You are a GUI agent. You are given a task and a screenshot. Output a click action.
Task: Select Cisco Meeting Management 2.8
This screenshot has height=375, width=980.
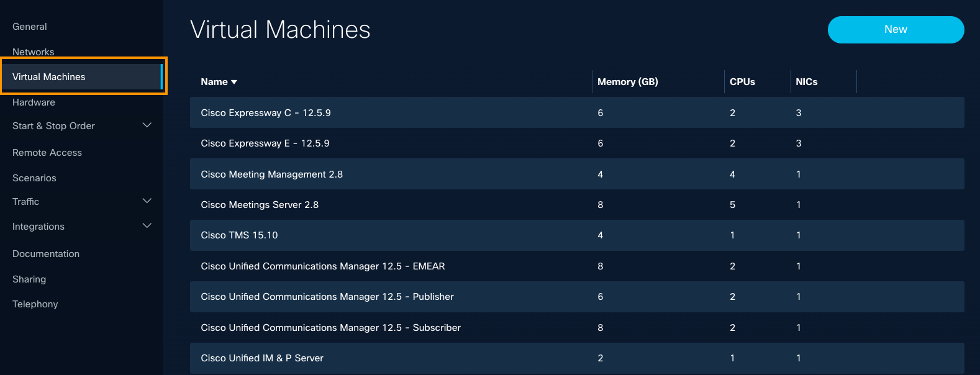(x=272, y=174)
